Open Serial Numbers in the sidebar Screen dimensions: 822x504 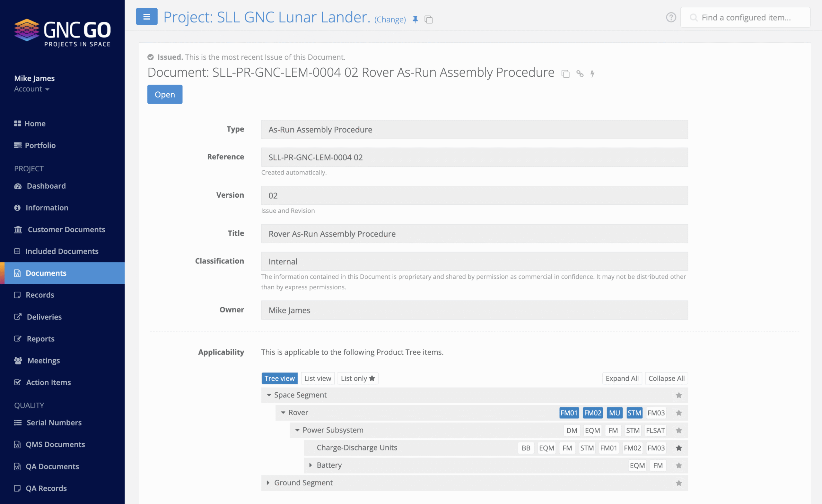[x=54, y=422]
